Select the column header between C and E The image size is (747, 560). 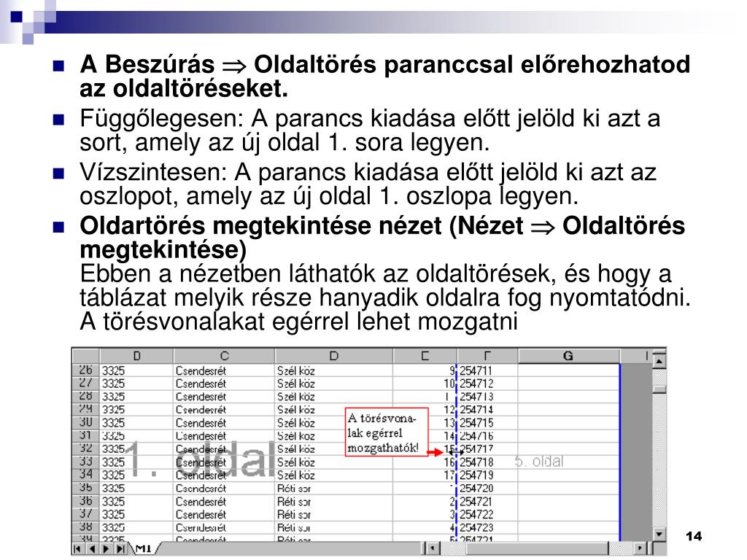click(333, 356)
